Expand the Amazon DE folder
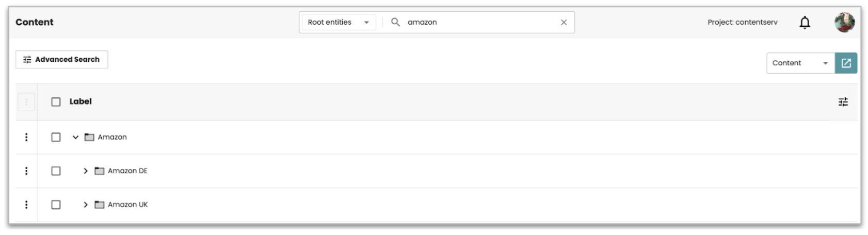Image resolution: width=868 pixels, height=235 pixels. 86,171
